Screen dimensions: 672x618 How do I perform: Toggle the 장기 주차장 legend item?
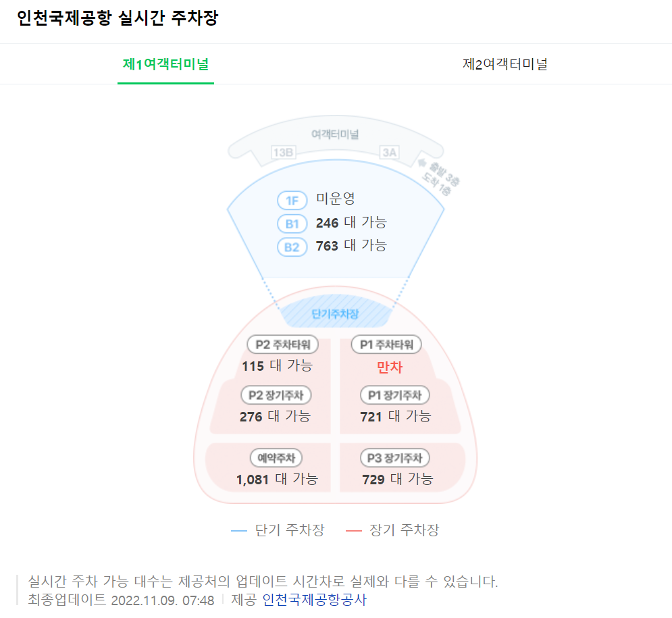[x=402, y=530]
